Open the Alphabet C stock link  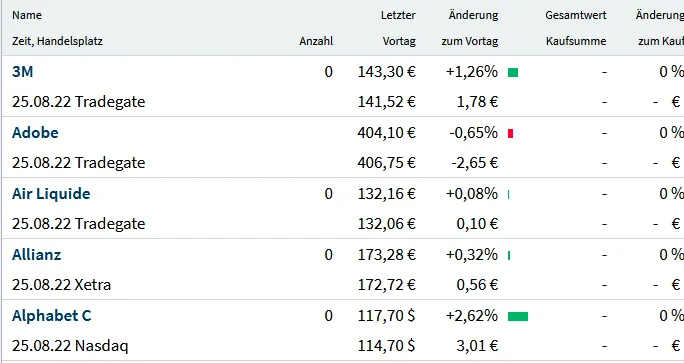[51, 316]
